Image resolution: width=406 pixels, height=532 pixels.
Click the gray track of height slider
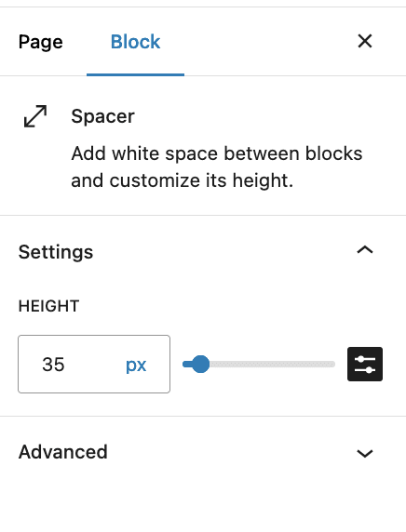coord(272,364)
